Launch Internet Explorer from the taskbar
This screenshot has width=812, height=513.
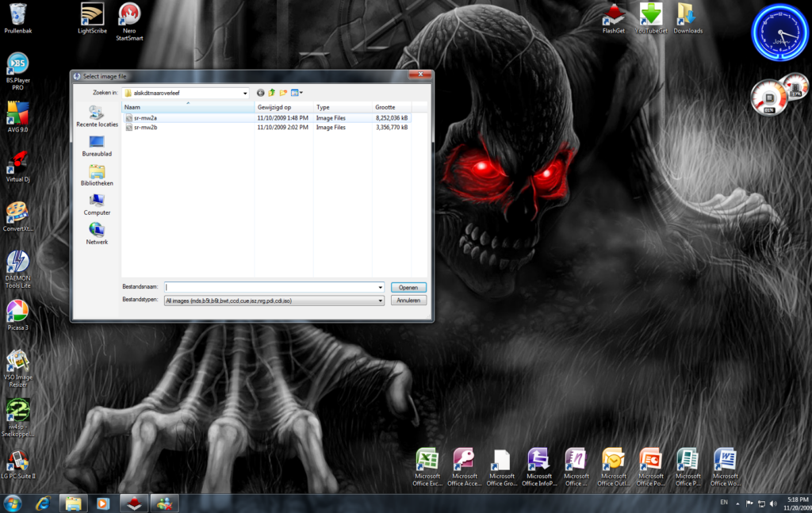[43, 503]
